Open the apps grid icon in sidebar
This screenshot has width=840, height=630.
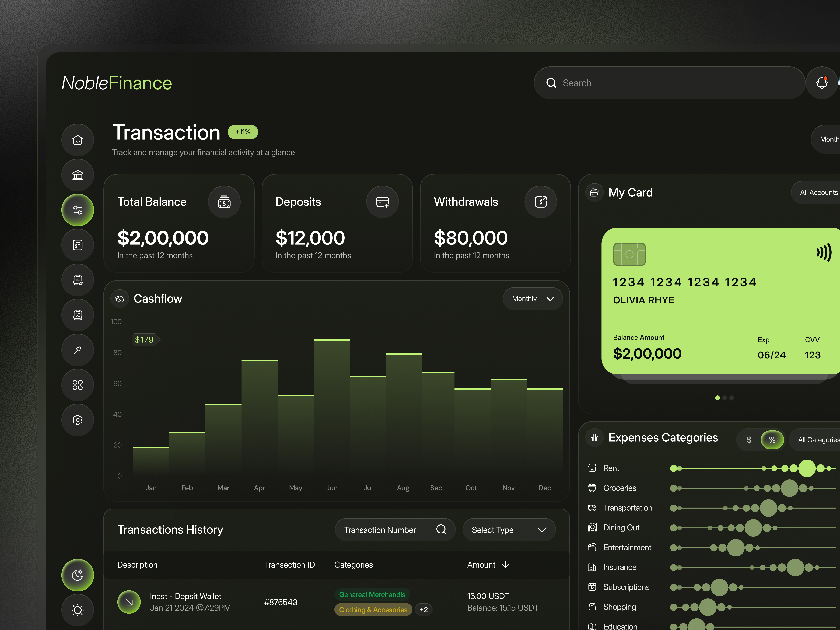pos(78,385)
